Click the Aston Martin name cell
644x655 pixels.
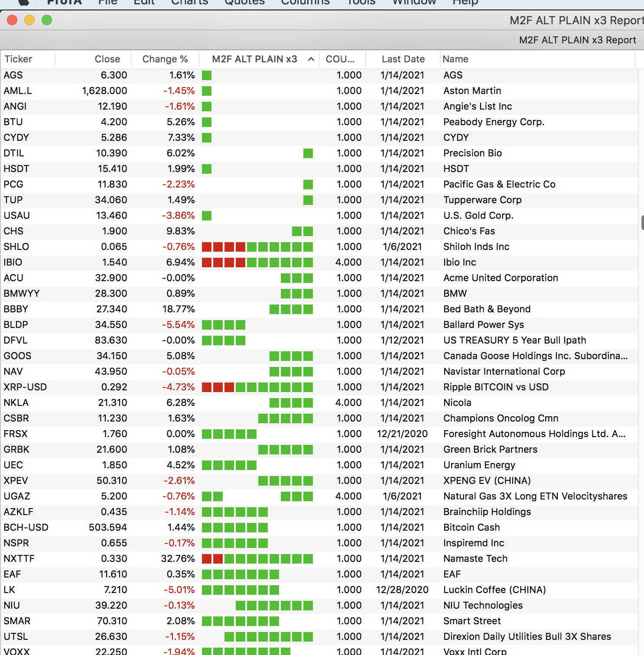pyautogui.click(x=472, y=91)
